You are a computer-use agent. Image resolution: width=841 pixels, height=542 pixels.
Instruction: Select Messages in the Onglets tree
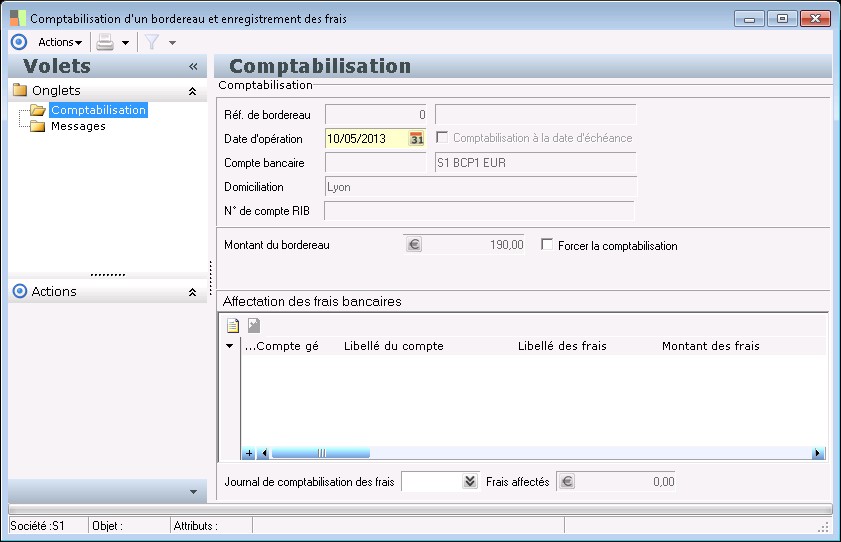click(78, 126)
